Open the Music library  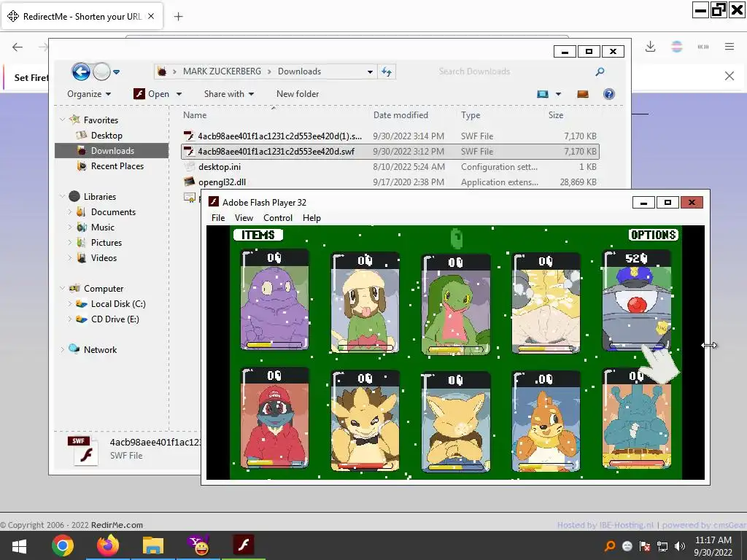click(x=102, y=227)
